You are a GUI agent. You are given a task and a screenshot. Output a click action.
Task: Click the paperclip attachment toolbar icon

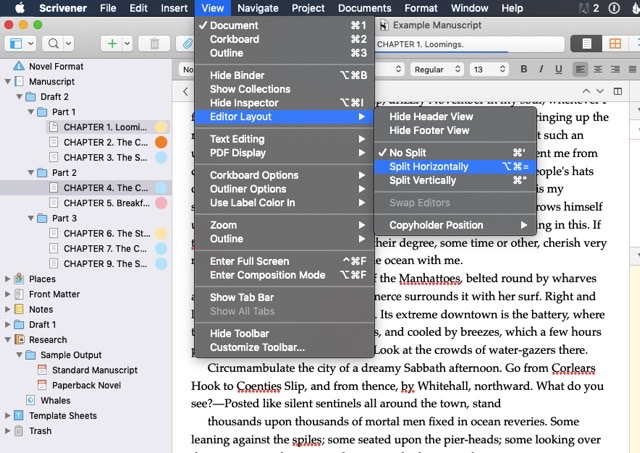pos(187,43)
